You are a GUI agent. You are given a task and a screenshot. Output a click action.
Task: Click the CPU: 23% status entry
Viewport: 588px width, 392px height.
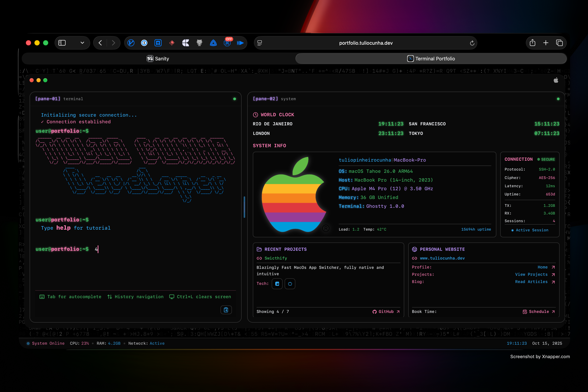point(79,343)
